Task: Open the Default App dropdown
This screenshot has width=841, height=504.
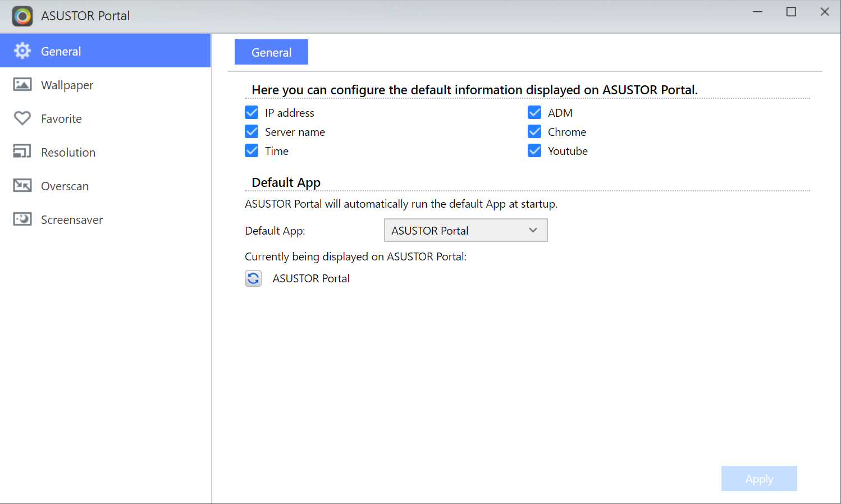Action: pyautogui.click(x=466, y=230)
